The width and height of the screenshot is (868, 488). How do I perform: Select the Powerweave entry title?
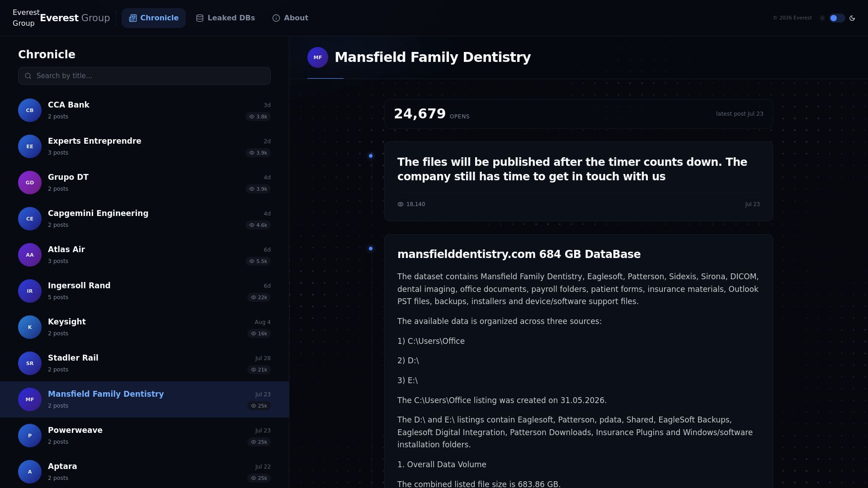tap(75, 430)
